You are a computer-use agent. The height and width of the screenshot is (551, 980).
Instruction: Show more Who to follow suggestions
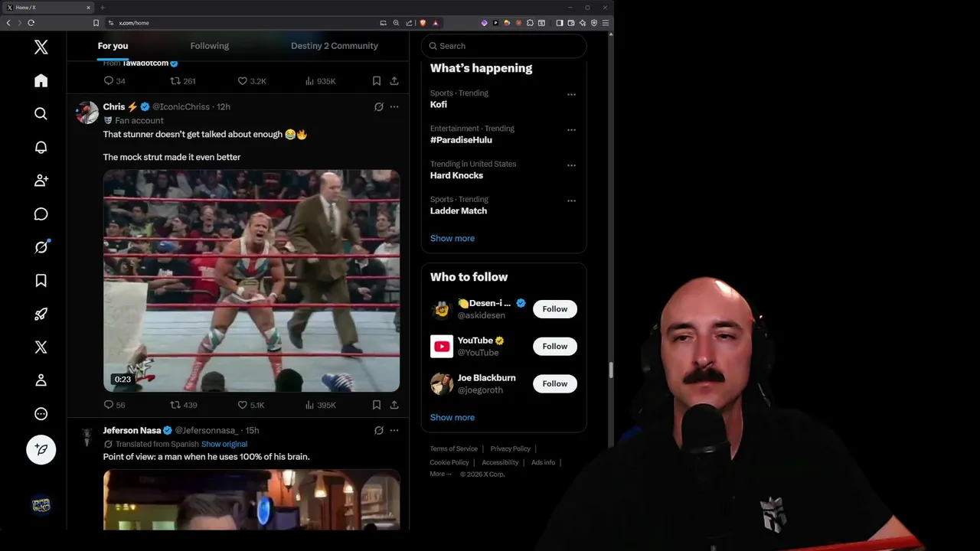point(452,417)
